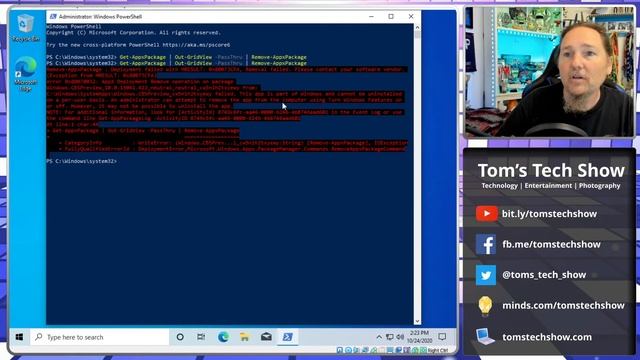640x360 pixels.
Task: Click the Minds lightbulb icon
Action: pyautogui.click(x=485, y=306)
